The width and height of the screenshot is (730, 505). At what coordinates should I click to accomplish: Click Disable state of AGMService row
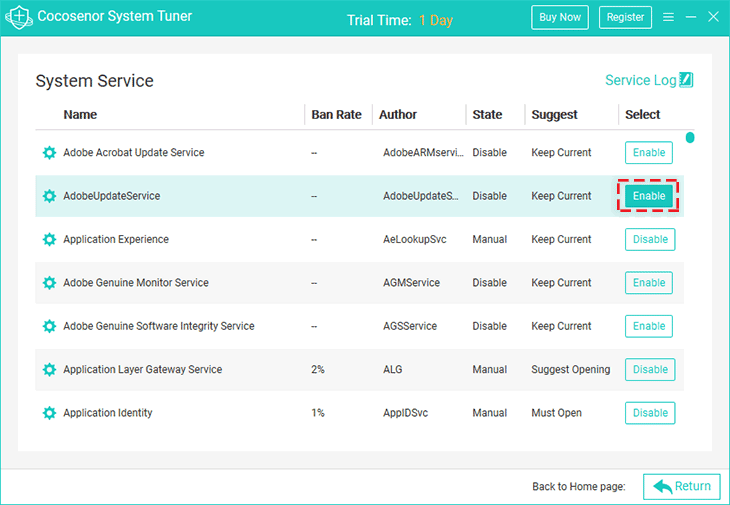(489, 283)
